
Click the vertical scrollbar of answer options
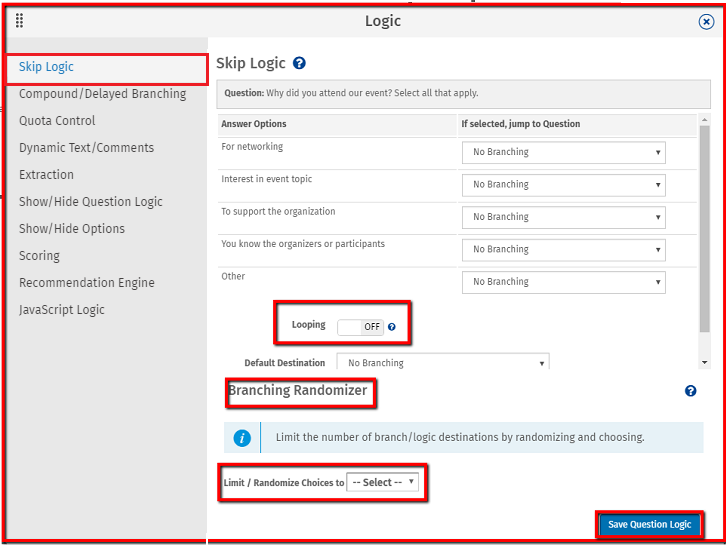(x=704, y=230)
